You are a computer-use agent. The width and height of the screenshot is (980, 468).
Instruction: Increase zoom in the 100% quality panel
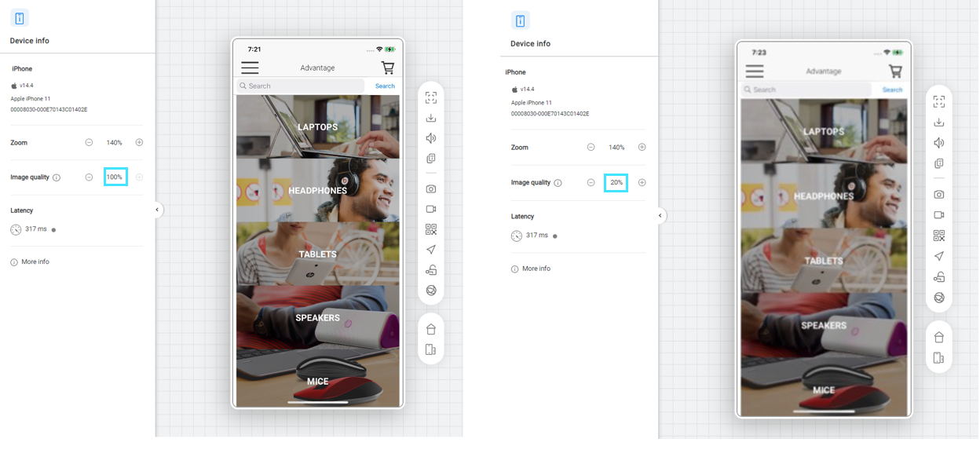(139, 143)
